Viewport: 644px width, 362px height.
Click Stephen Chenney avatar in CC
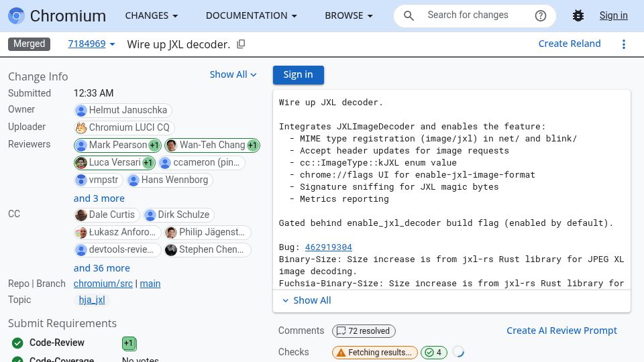pyautogui.click(x=171, y=249)
